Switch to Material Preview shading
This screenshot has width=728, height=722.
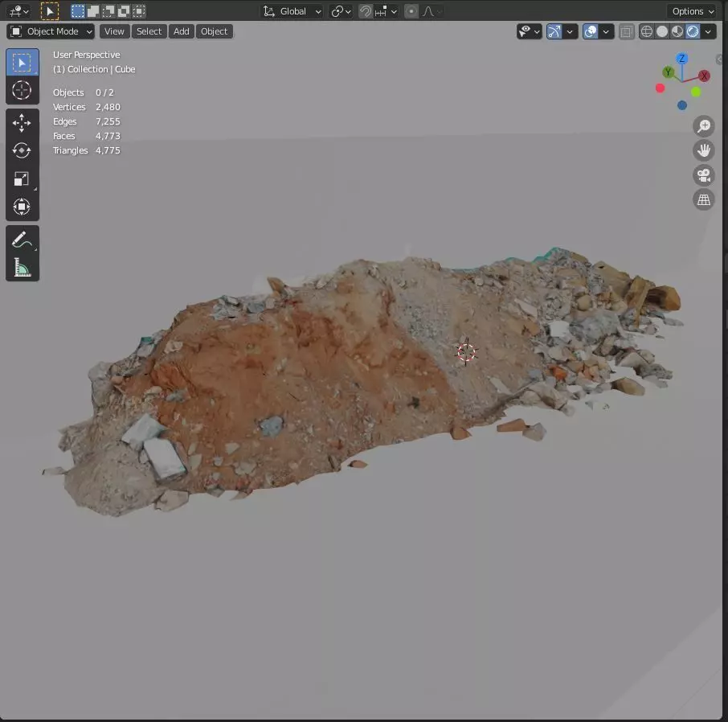pos(677,31)
